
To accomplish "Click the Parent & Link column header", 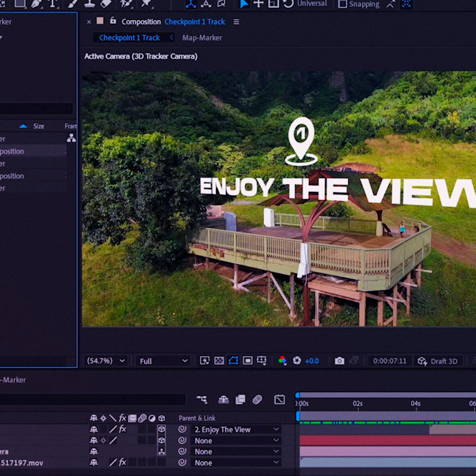I will (x=197, y=418).
